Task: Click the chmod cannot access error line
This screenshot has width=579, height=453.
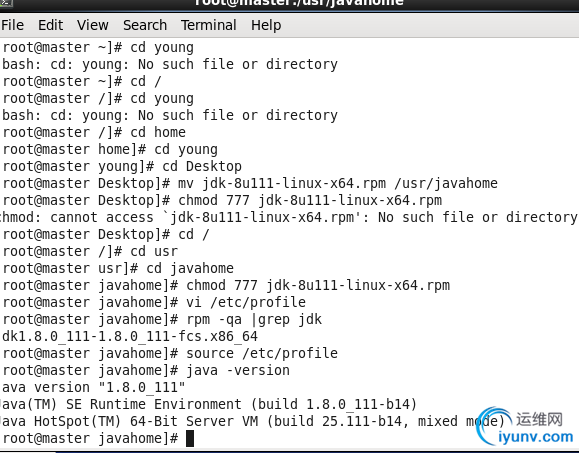Action: pos(289,217)
